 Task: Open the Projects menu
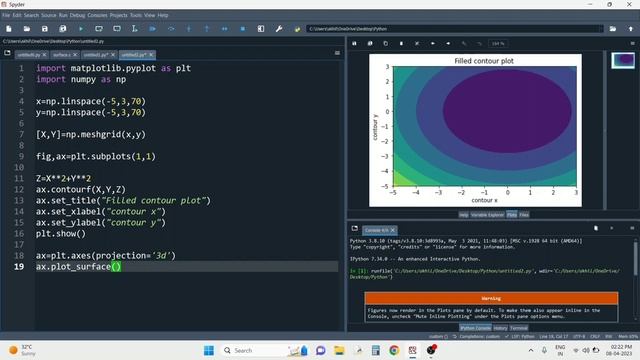[x=119, y=15]
